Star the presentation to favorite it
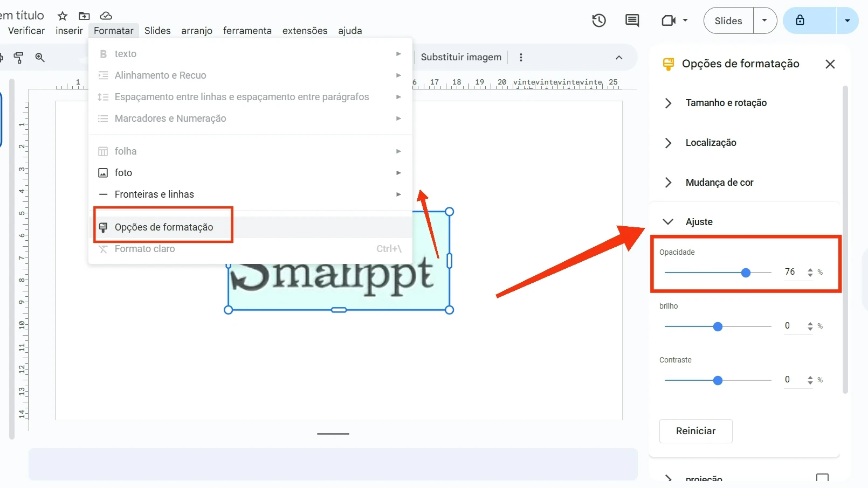This screenshot has width=868, height=488. tap(63, 16)
